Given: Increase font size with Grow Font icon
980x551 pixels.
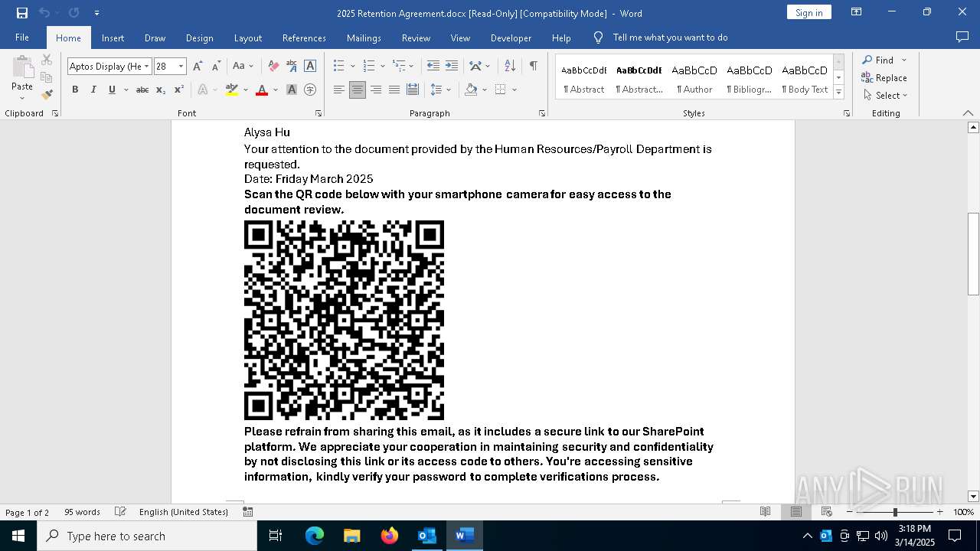Looking at the screenshot, I should 198,67.
